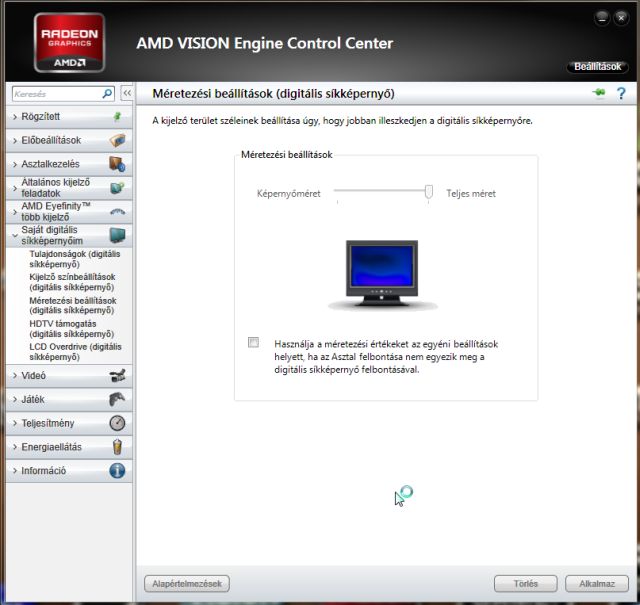Click the scaling slider thumb
Image resolution: width=640 pixels, height=605 pixels.
[429, 191]
